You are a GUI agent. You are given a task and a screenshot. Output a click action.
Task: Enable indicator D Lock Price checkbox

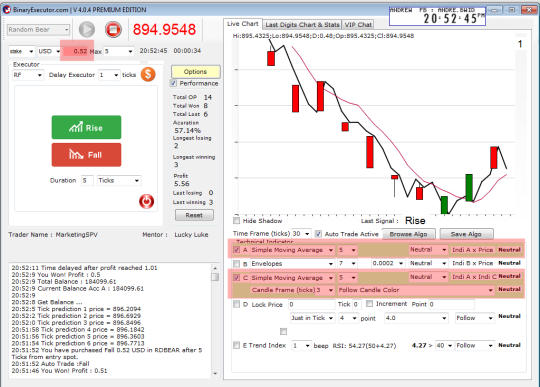[237, 304]
